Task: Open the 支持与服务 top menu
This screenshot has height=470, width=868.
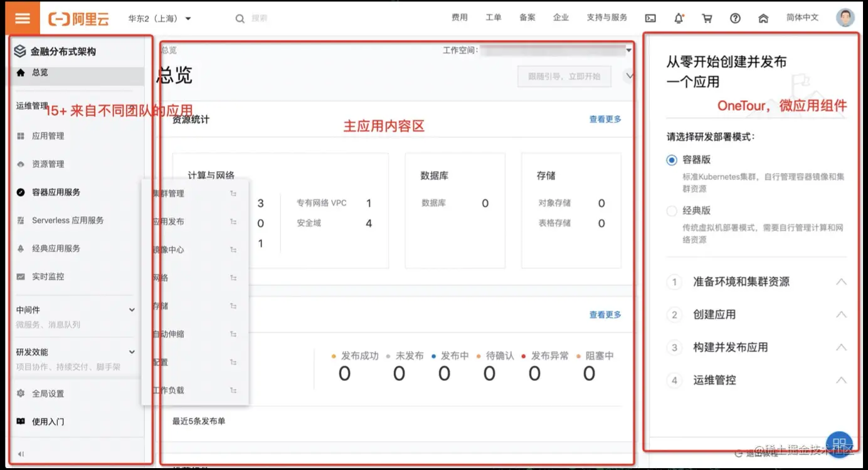Action: [x=607, y=18]
